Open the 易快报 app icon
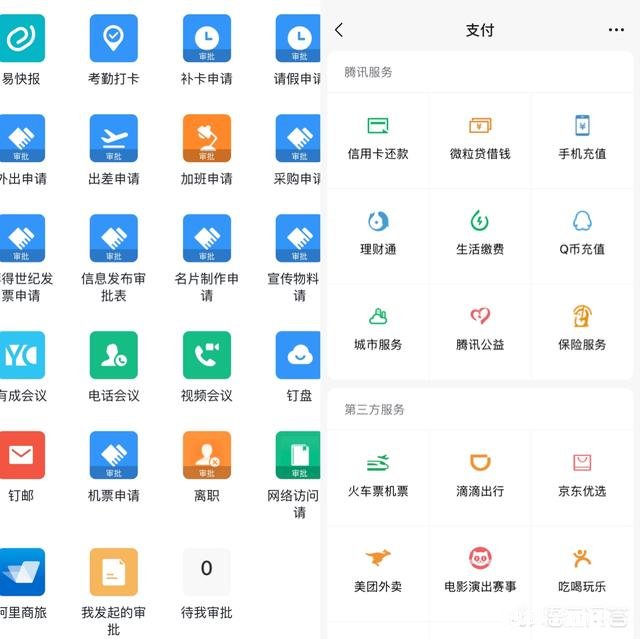The height and width of the screenshot is (639, 640). (x=21, y=38)
